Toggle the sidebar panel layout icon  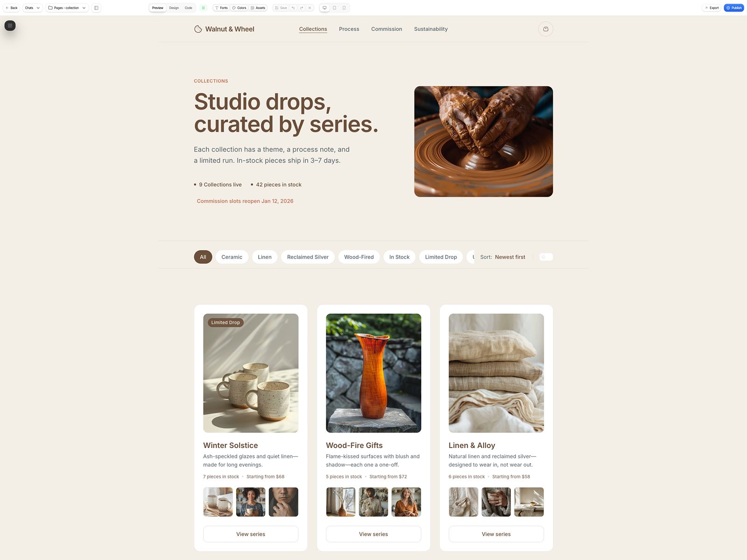(96, 8)
